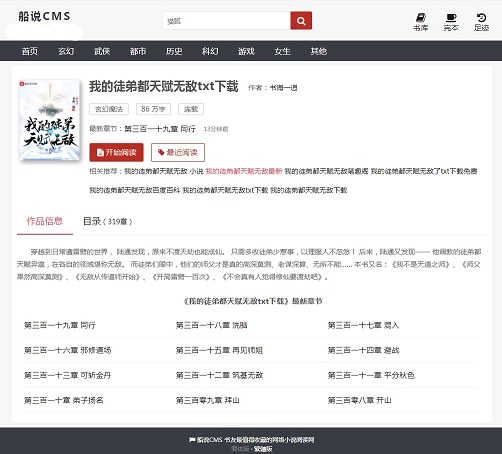This screenshot has height=454, width=502.
Task: Click the 86 万字 word count tag
Action: (153, 109)
